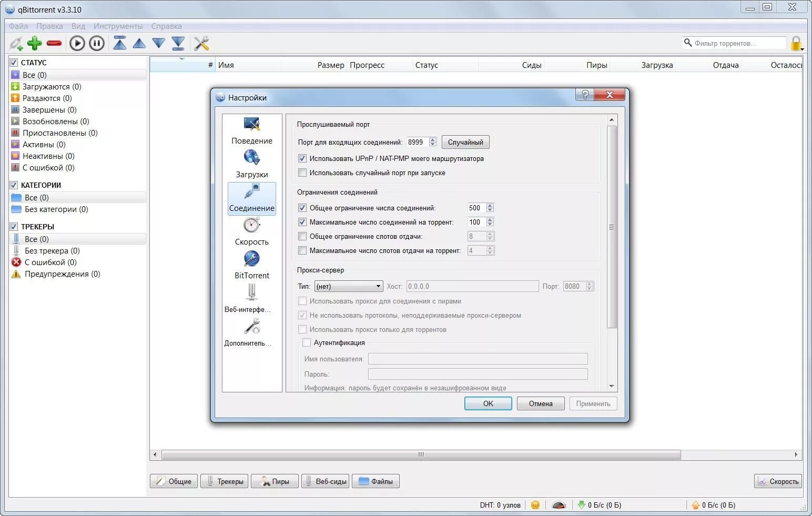This screenshot has height=516, width=812.
Task: Open the options wrench-screwdriver toolbar icon
Action: pos(201,43)
